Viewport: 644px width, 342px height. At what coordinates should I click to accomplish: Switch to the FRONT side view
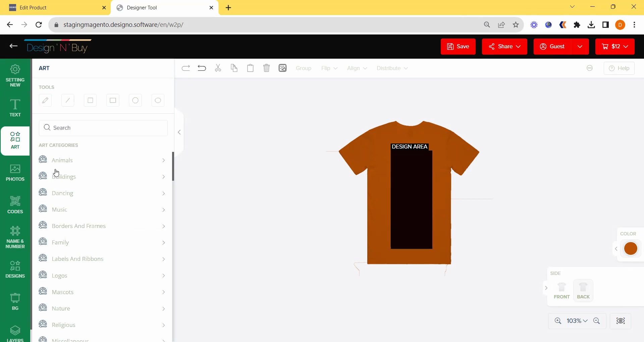pyautogui.click(x=561, y=290)
